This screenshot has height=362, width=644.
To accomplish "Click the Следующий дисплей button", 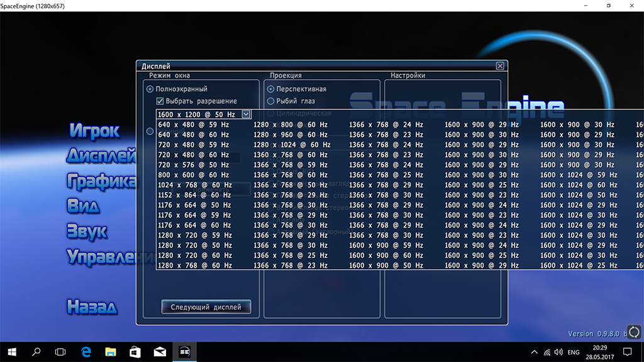I will coord(206,307).
